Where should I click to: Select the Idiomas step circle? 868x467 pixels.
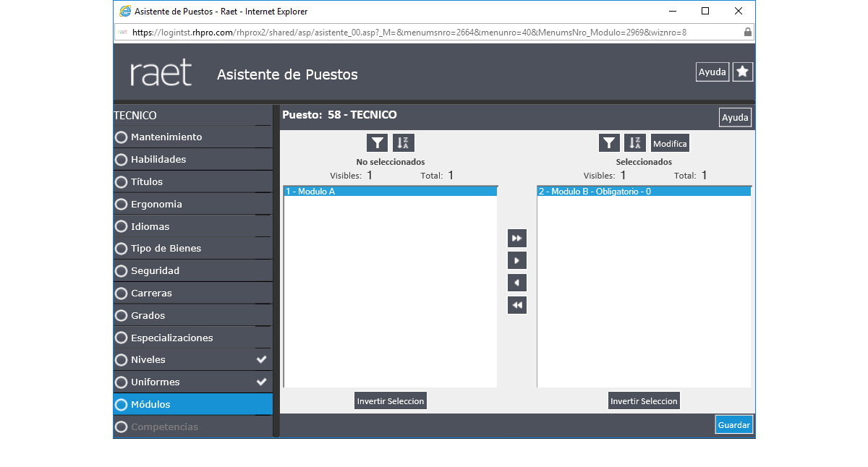coord(122,226)
